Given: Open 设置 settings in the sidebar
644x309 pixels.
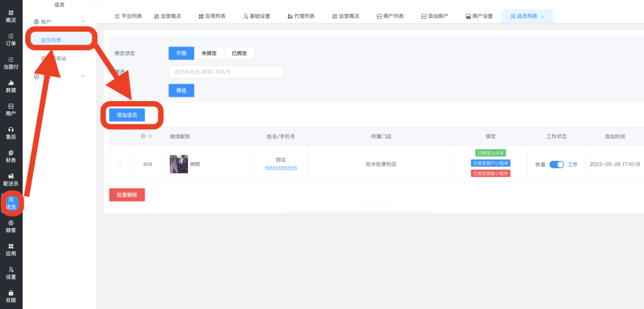Looking at the screenshot, I should tap(11, 273).
